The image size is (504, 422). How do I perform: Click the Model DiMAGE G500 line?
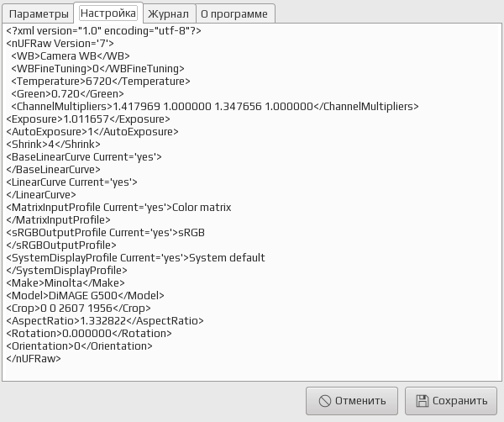(85, 296)
